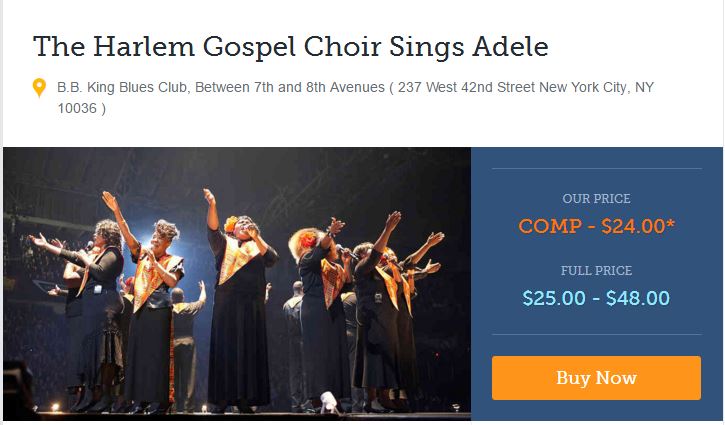Click the FULL PRICE label
Viewport: 725px width, 425px height.
click(596, 271)
